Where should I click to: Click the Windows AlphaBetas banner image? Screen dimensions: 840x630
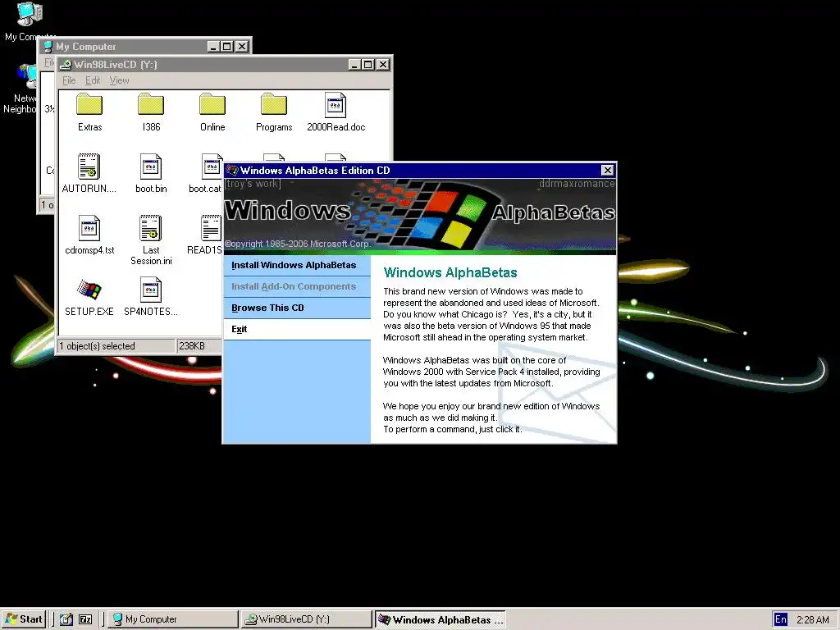(x=420, y=216)
